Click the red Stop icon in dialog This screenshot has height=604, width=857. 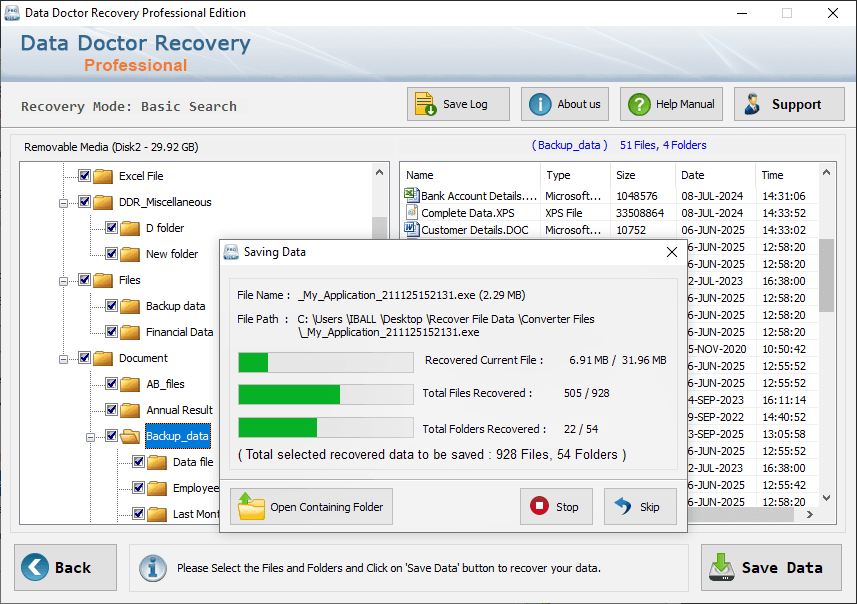coord(539,506)
